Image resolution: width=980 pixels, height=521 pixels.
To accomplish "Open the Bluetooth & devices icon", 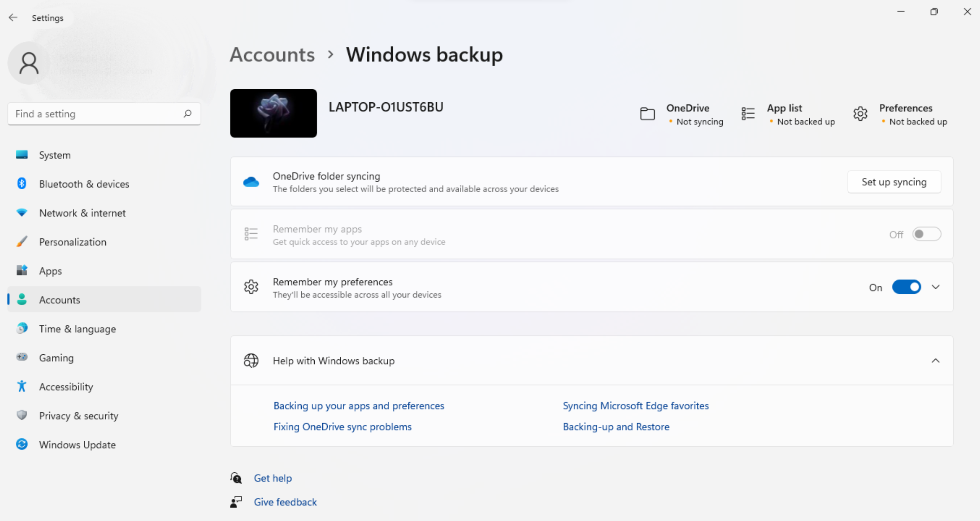I will (22, 184).
